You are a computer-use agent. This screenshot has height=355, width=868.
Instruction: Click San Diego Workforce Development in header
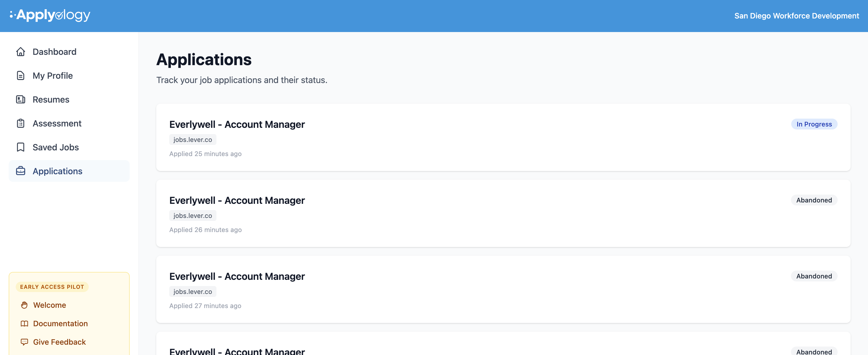coord(797,16)
